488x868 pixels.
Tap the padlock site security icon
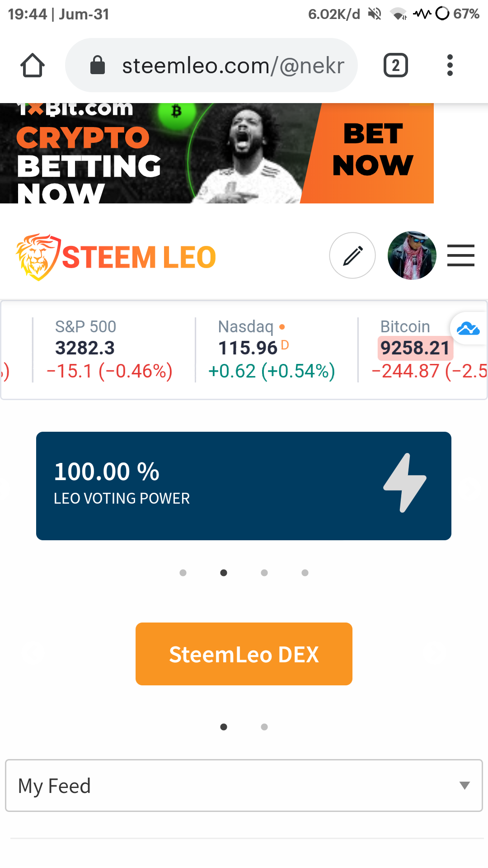pyautogui.click(x=98, y=65)
